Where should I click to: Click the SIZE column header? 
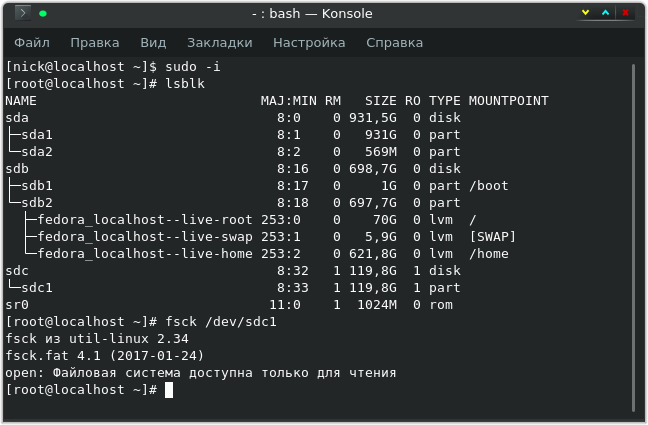click(380, 100)
